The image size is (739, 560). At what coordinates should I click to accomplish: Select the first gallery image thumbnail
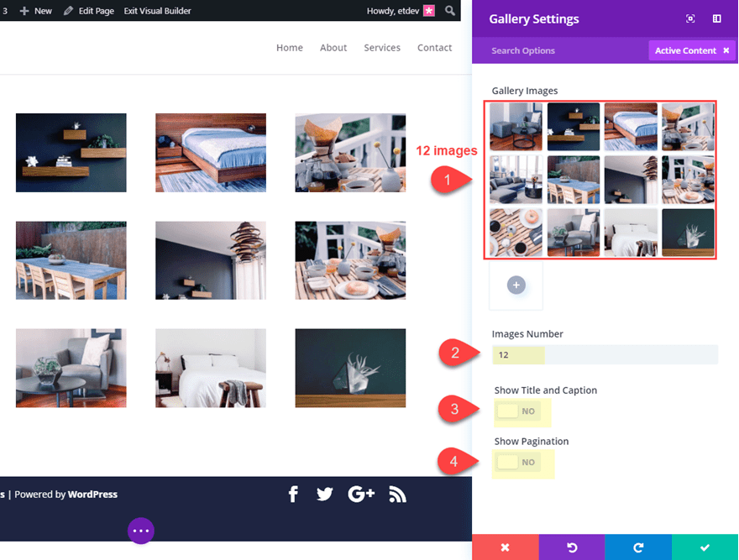tap(515, 127)
